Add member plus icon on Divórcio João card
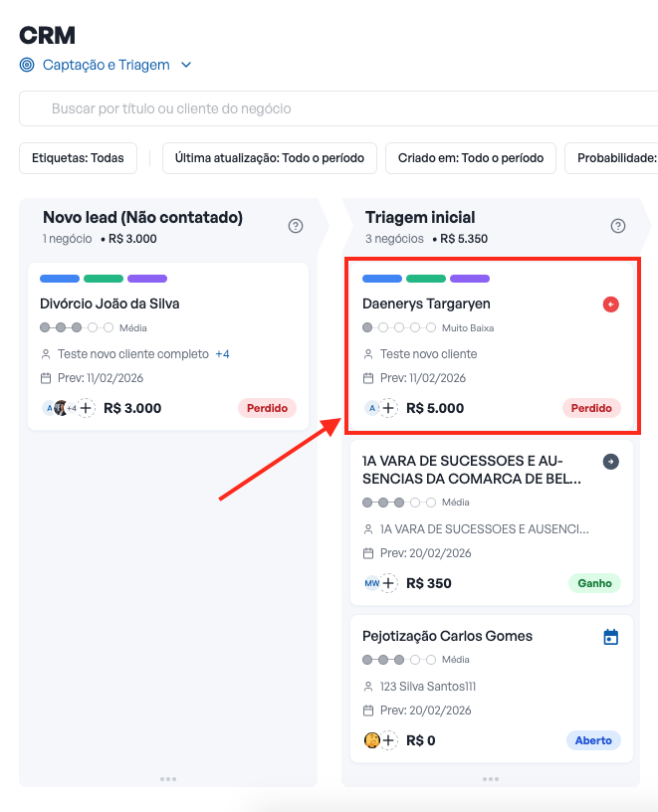Viewport: 658px width, 812px height. [x=87, y=408]
